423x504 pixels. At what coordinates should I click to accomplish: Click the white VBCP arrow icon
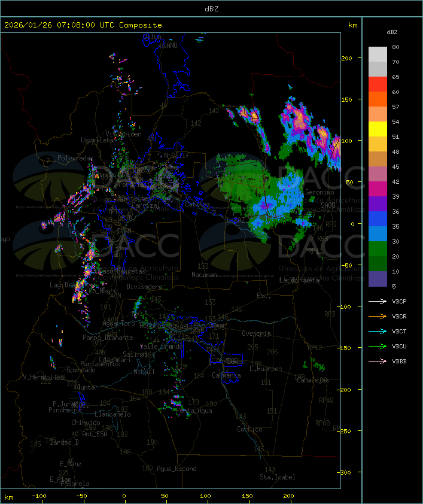click(x=378, y=301)
